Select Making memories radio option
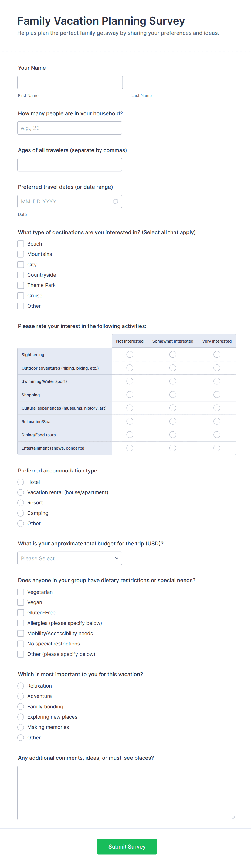 coord(21,727)
